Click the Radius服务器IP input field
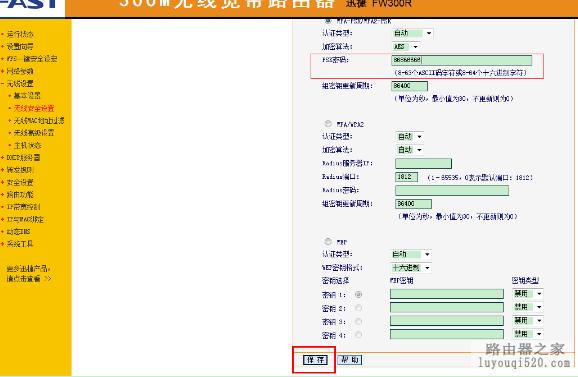 pyautogui.click(x=423, y=163)
